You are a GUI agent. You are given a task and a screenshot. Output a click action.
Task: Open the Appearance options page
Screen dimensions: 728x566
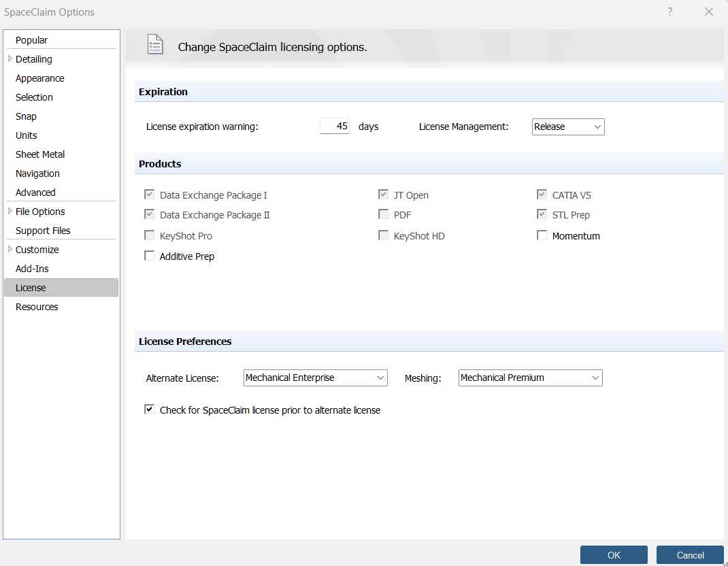(x=40, y=78)
